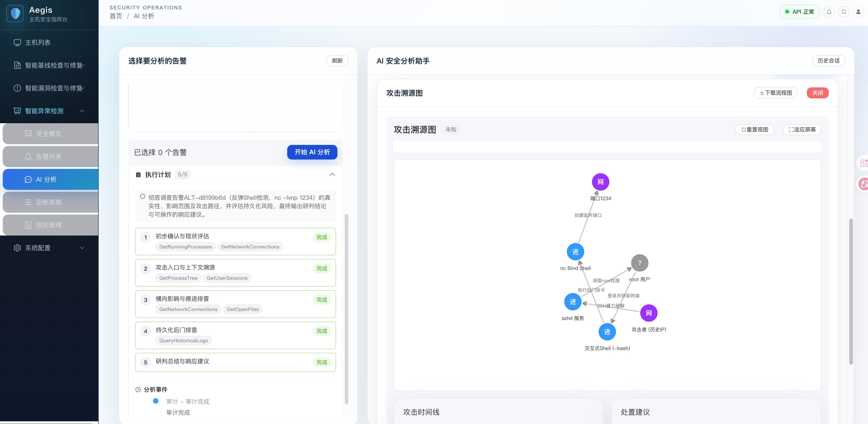The image size is (868, 424).
Task: Click the blue 审计 event dot
Action: coord(156,401)
